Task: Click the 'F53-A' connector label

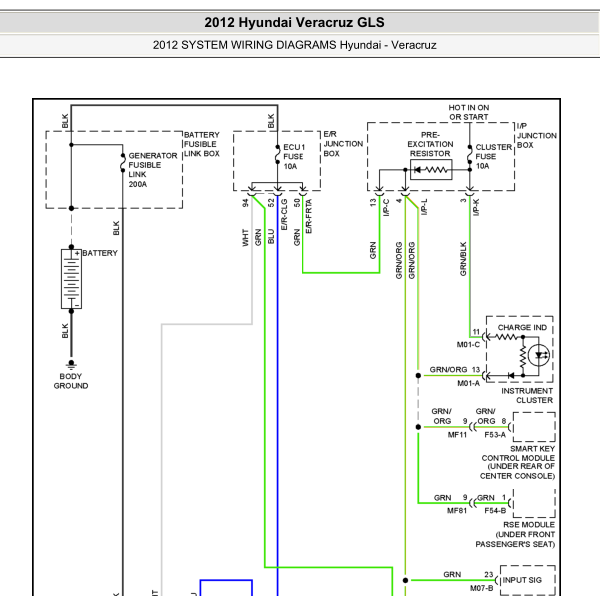Action: pos(495,435)
